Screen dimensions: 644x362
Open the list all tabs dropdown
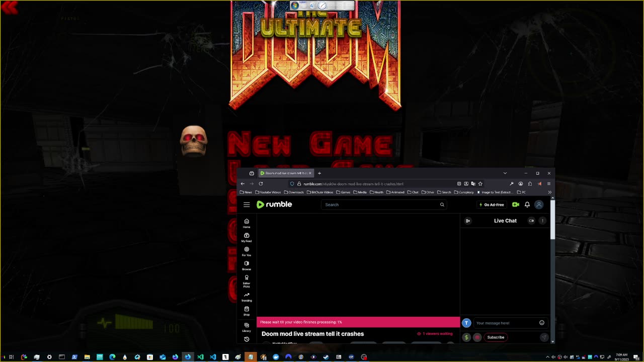click(x=505, y=173)
